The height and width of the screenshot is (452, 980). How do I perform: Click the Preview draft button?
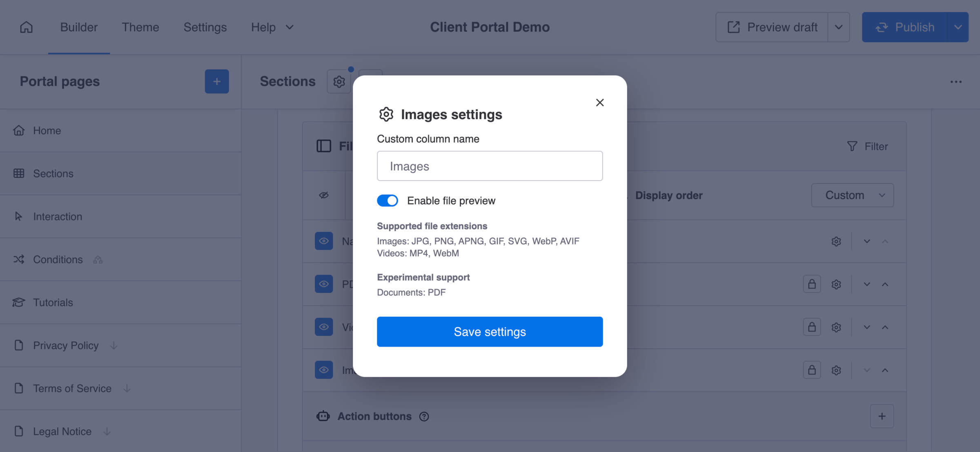pyautogui.click(x=772, y=27)
